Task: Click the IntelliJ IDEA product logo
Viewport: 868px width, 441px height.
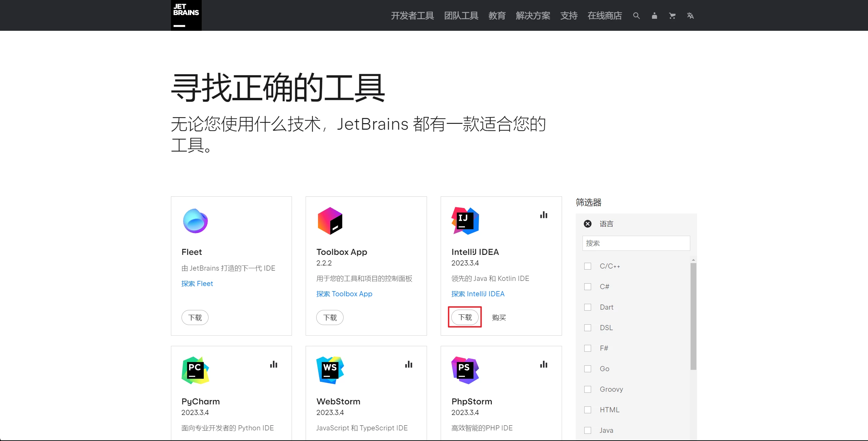Action: [465, 221]
